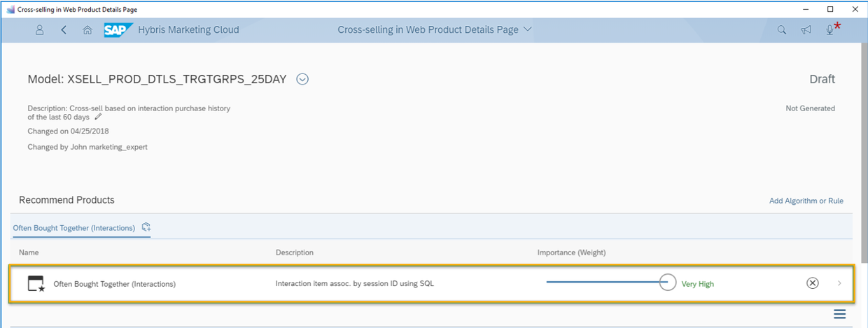Viewport: 868px width, 328px height.
Task: Select the Often Bought Together (Interactions) tab
Action: click(74, 228)
